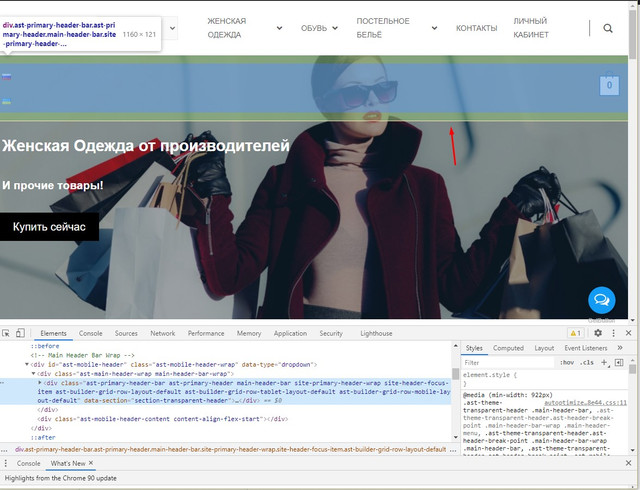The width and height of the screenshot is (640, 490).
Task: Switch to the Performance tab
Action: (206, 333)
